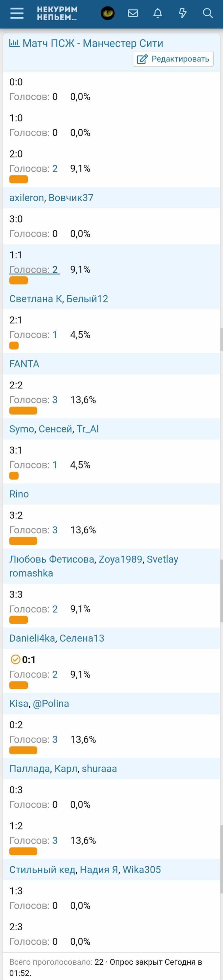The image size is (223, 980).
Task: Click the Редактировать poll button
Action: (173, 59)
